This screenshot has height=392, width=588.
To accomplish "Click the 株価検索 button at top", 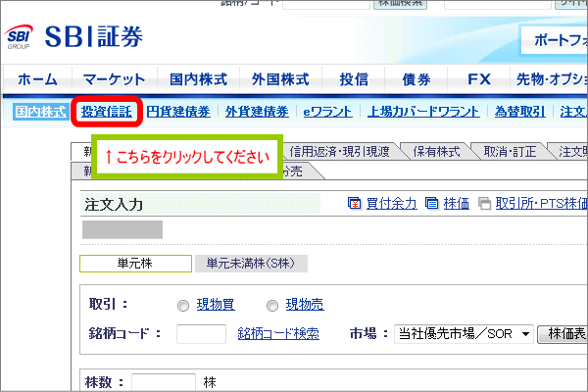I will tap(400, 4).
